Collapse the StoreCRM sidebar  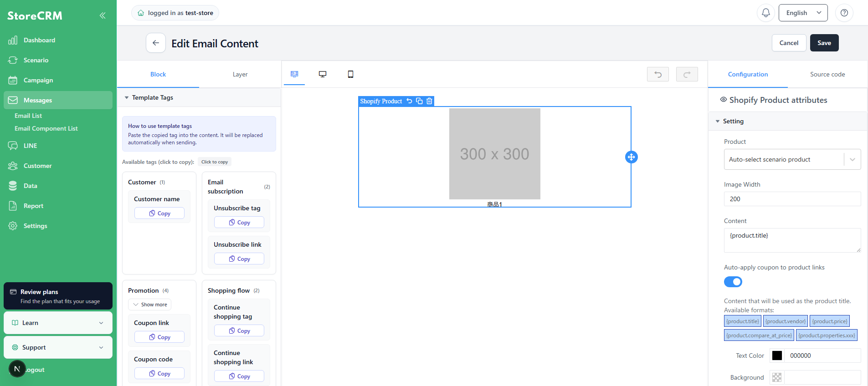(103, 15)
